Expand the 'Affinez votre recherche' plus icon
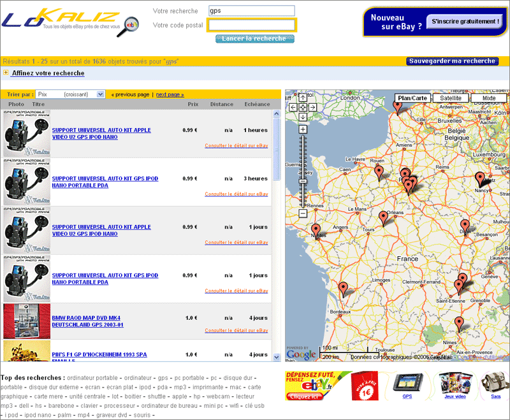The image size is (510, 420). point(6,73)
